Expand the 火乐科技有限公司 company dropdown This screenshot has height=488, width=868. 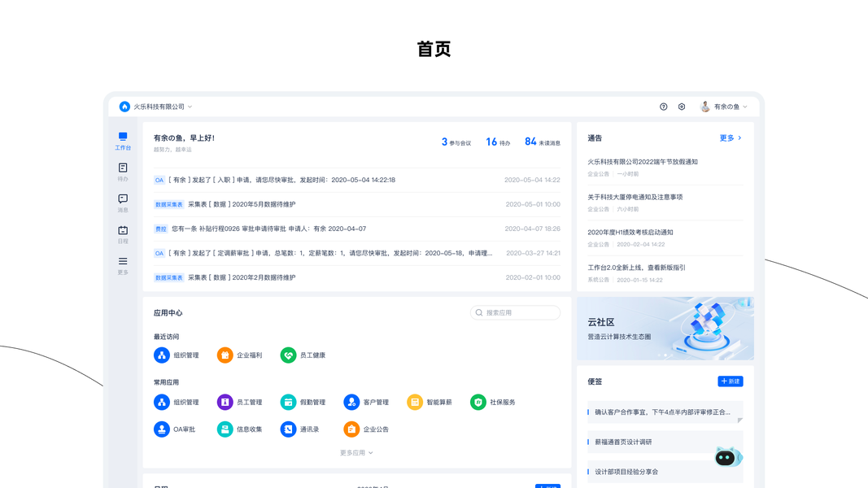click(163, 107)
